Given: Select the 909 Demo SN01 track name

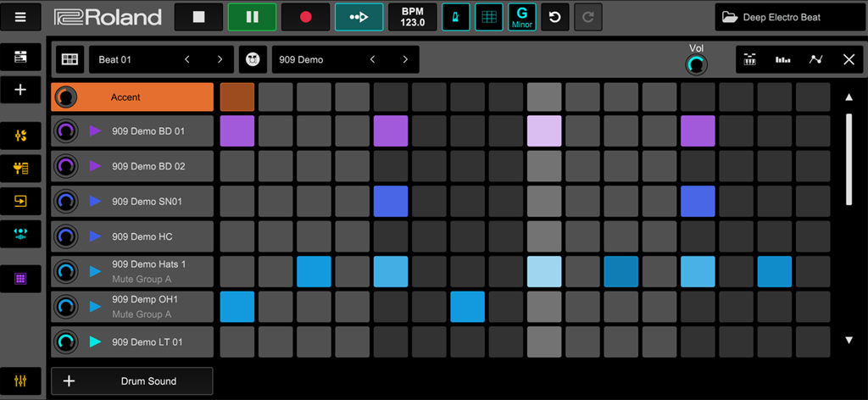Looking at the screenshot, I should 147,202.
